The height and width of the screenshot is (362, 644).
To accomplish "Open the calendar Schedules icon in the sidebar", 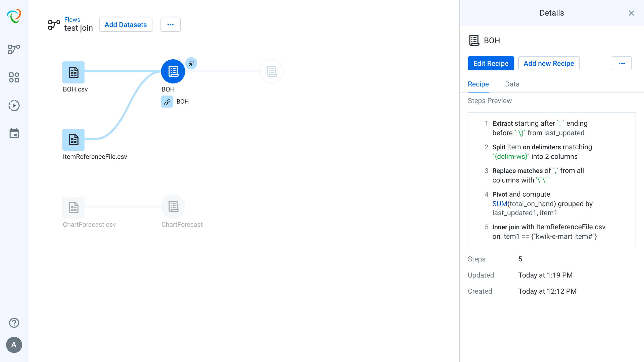I will click(x=14, y=133).
